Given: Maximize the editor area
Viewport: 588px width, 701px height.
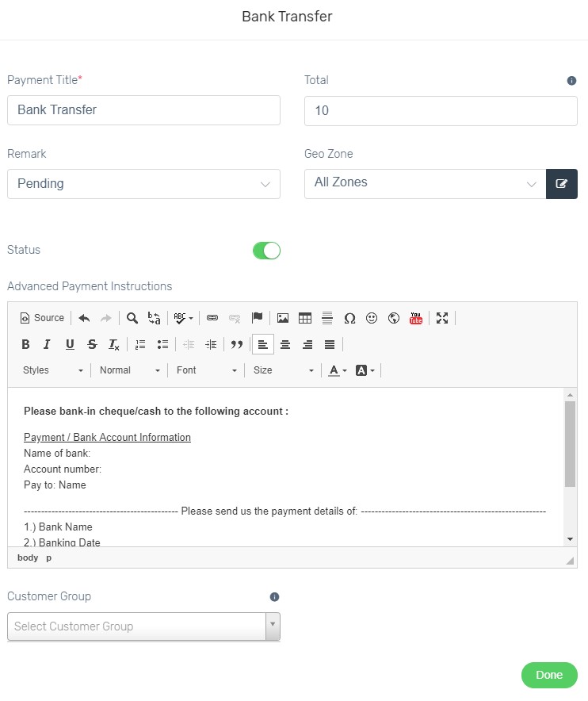Looking at the screenshot, I should (x=442, y=318).
